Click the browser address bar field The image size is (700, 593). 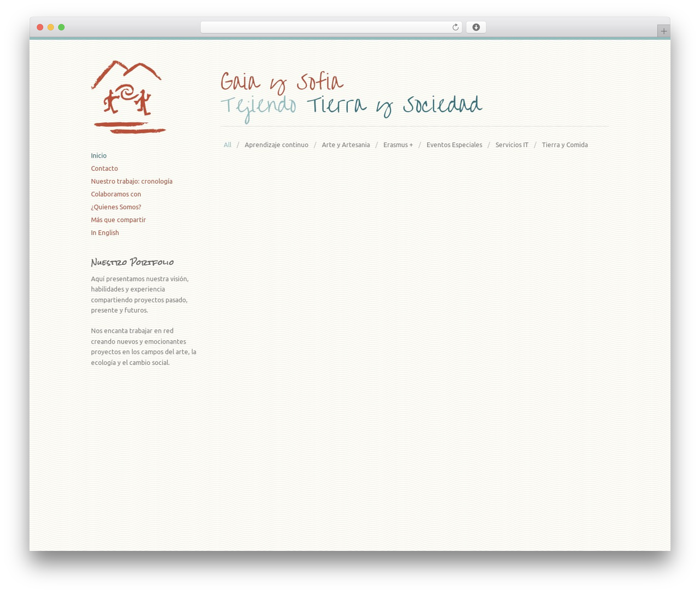pos(331,27)
